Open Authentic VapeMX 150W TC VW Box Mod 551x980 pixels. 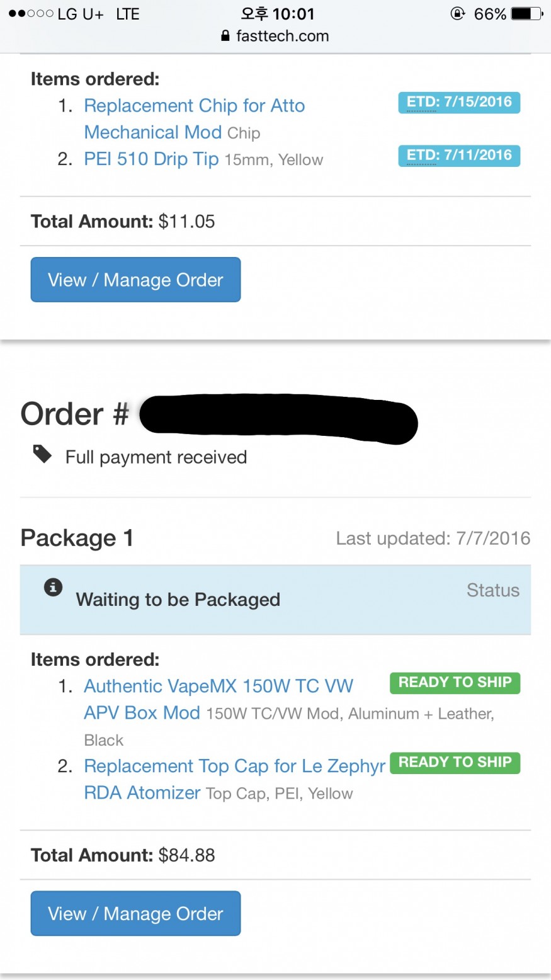[219, 686]
